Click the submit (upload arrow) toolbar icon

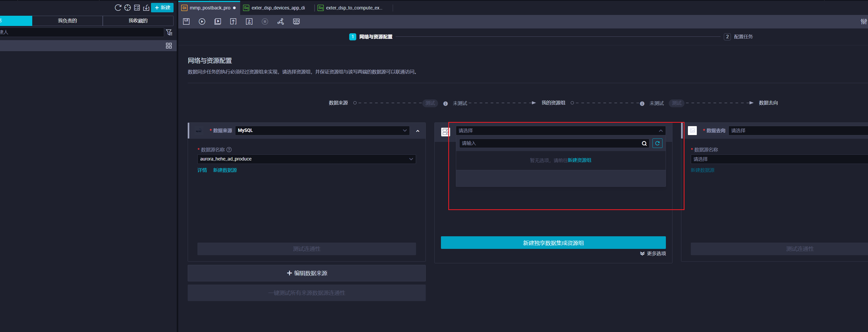(233, 22)
